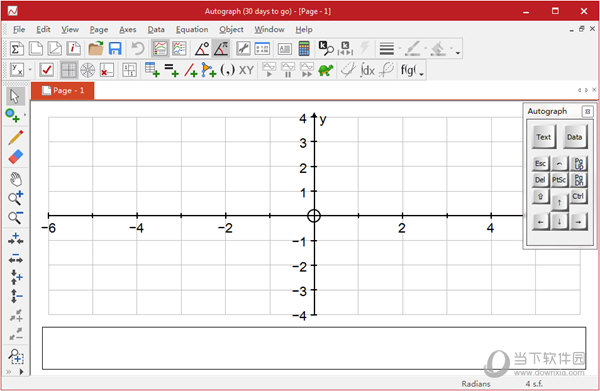Save the page with the floppy disk icon
This screenshot has height=391, width=600.
(x=115, y=49)
